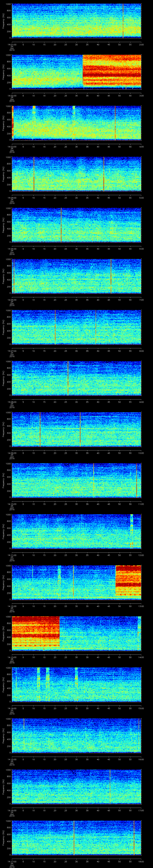
Task: Select the spectrogram panel starting at 14:08:00
Action: 76,378
